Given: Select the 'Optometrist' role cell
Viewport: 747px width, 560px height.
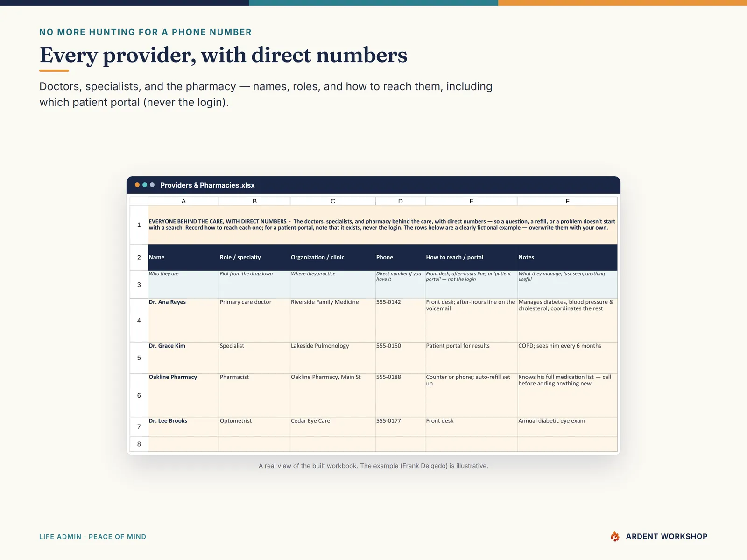Looking at the screenshot, I should (254, 427).
